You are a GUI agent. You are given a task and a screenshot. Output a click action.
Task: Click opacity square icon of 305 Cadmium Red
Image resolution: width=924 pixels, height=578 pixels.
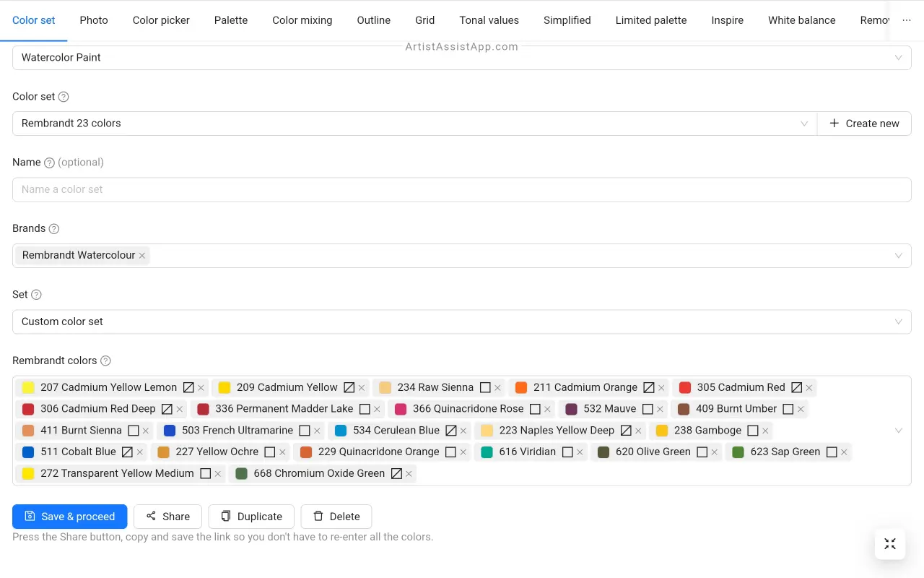797,387
